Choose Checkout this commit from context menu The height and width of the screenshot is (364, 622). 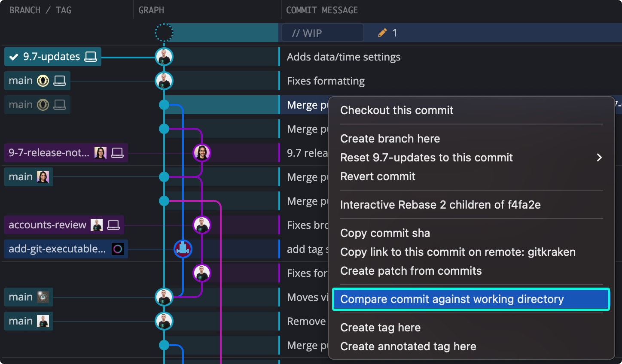coord(396,110)
